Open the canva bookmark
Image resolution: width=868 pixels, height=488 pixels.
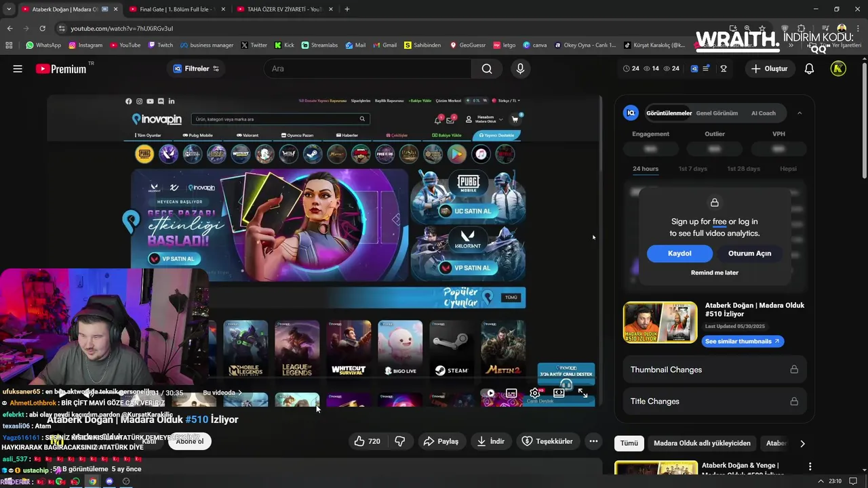535,45
